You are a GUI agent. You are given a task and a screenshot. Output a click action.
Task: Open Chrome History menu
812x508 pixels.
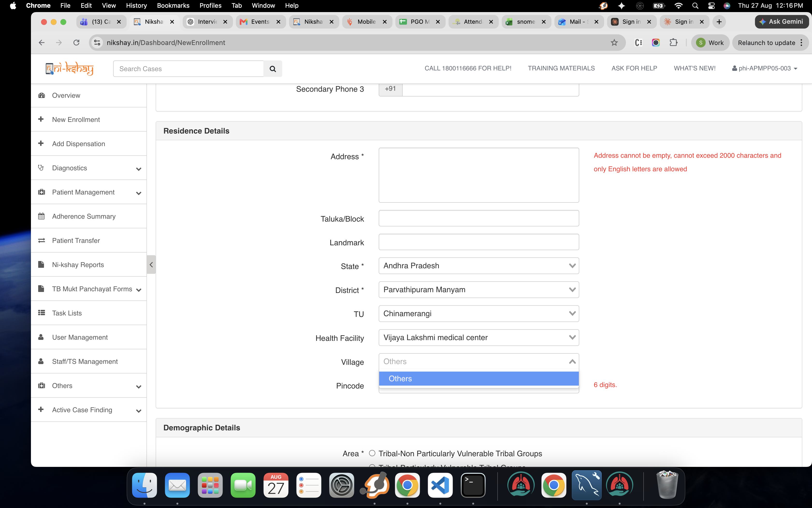[x=136, y=6]
